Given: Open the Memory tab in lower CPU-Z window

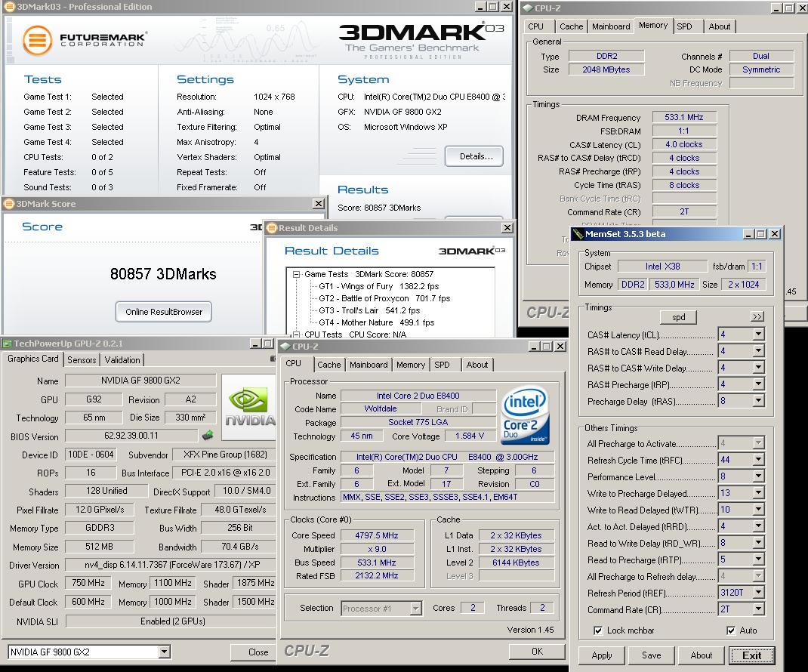Looking at the screenshot, I should point(411,365).
